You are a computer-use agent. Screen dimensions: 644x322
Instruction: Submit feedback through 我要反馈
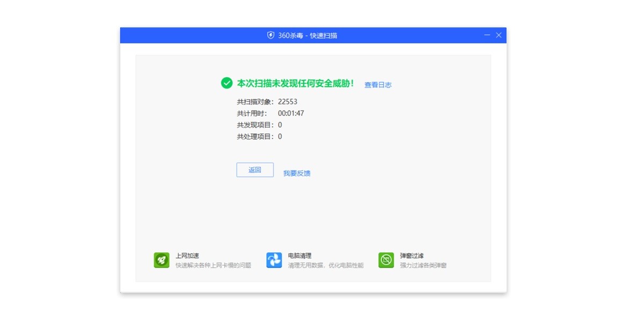298,172
